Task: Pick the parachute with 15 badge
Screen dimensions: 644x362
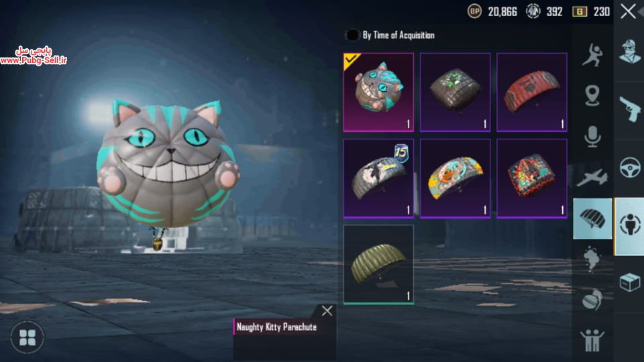Action: (378, 178)
